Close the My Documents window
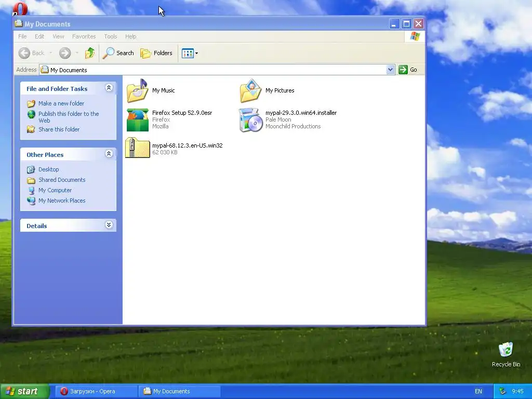Image resolution: width=532 pixels, height=399 pixels. (419, 24)
